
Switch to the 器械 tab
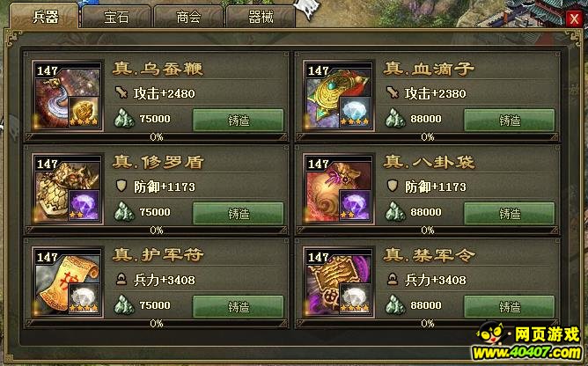[261, 17]
